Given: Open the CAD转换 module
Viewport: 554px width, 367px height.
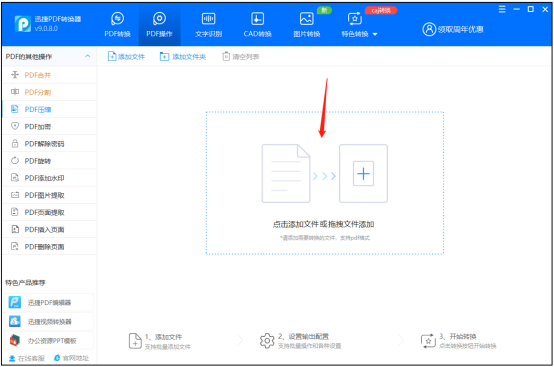Looking at the screenshot, I should (x=257, y=25).
